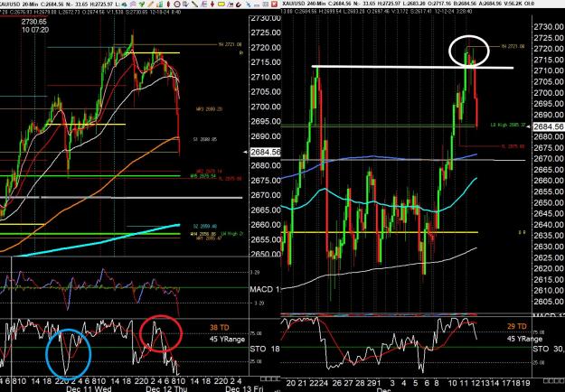Viewport: 565px width, 392px height.
Task: Click the 'STO 30' indicator label
Action: click(549, 349)
